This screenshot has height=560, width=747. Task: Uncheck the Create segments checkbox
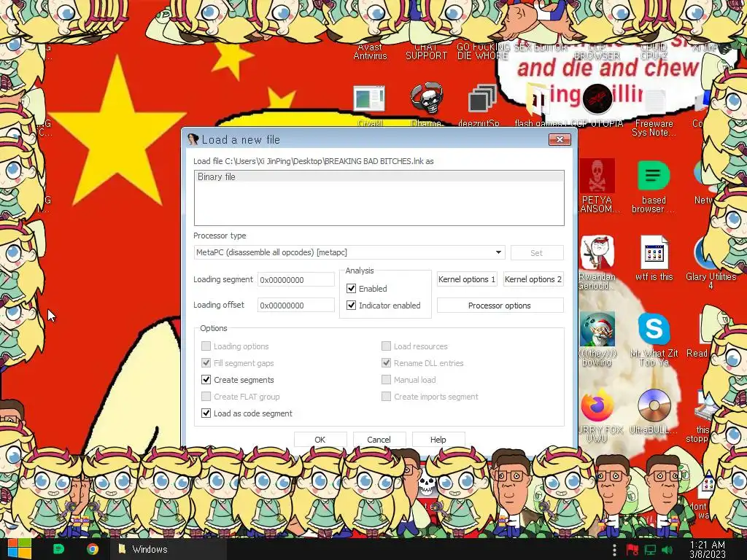[x=206, y=379]
